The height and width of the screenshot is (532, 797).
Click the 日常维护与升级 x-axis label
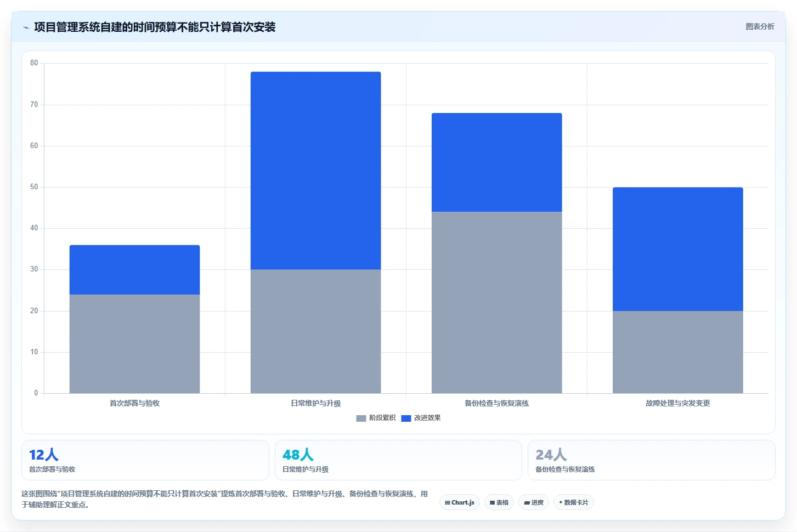[x=315, y=403]
